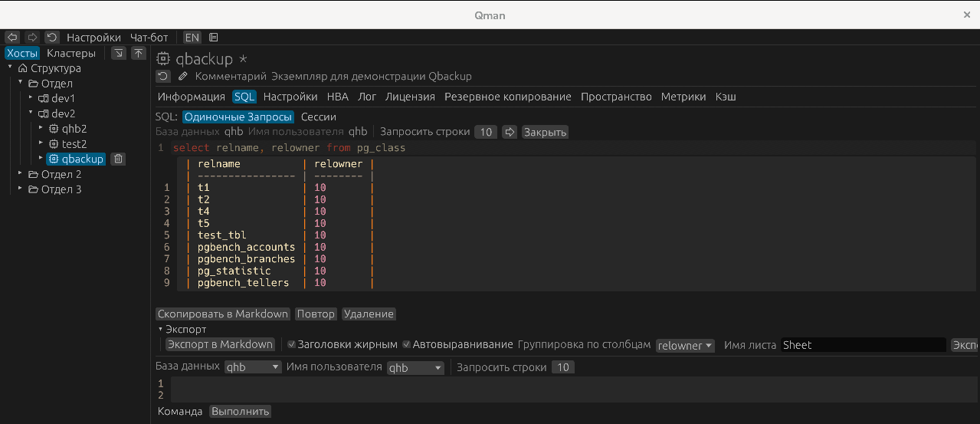Click the Выполнить button
The height and width of the screenshot is (424, 980).
coord(240,411)
